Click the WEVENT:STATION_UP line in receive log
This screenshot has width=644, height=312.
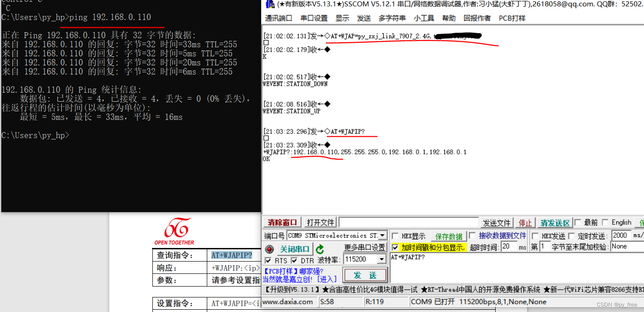tap(292, 111)
